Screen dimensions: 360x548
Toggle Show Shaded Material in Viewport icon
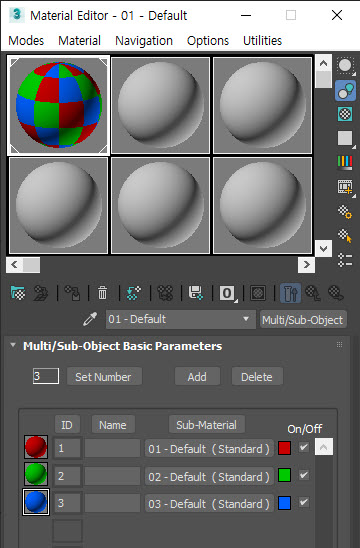tap(258, 293)
